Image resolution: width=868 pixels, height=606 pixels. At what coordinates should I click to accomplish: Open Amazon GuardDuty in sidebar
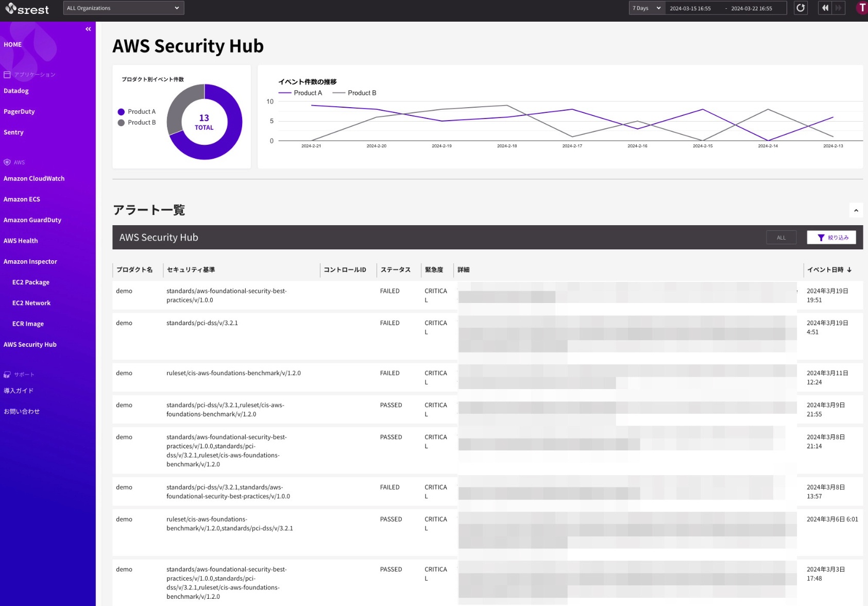(32, 220)
